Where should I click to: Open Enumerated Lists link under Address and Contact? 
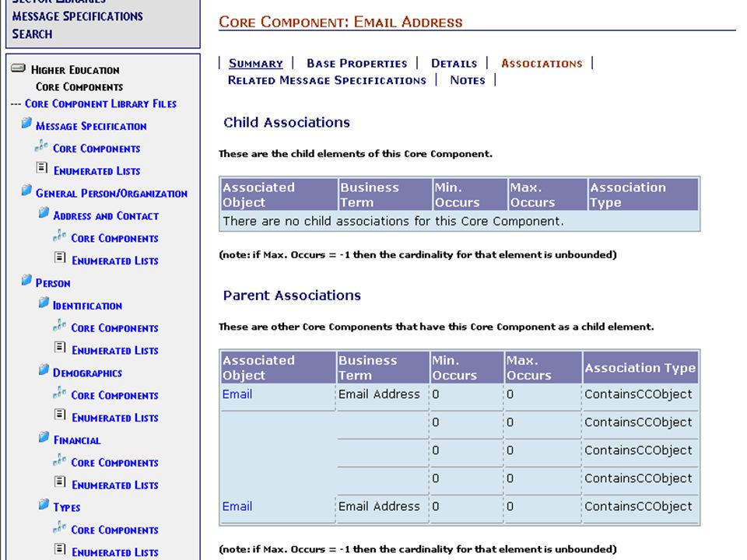point(115,261)
